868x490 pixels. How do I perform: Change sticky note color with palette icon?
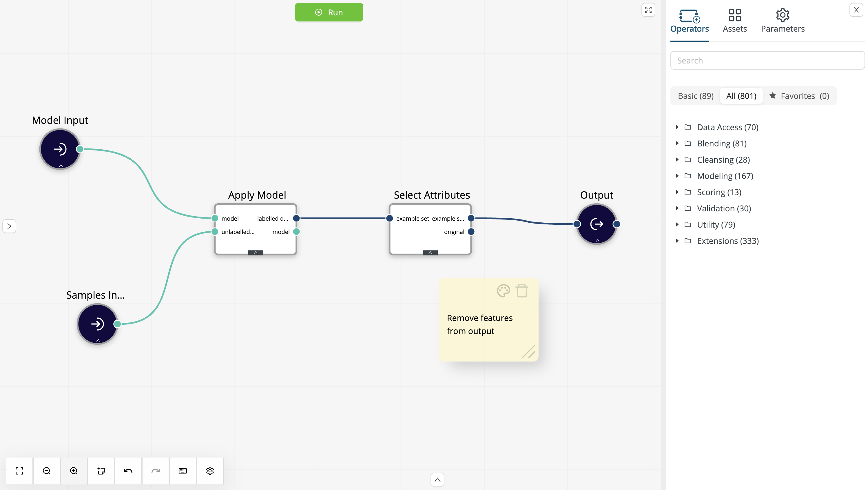pos(504,291)
